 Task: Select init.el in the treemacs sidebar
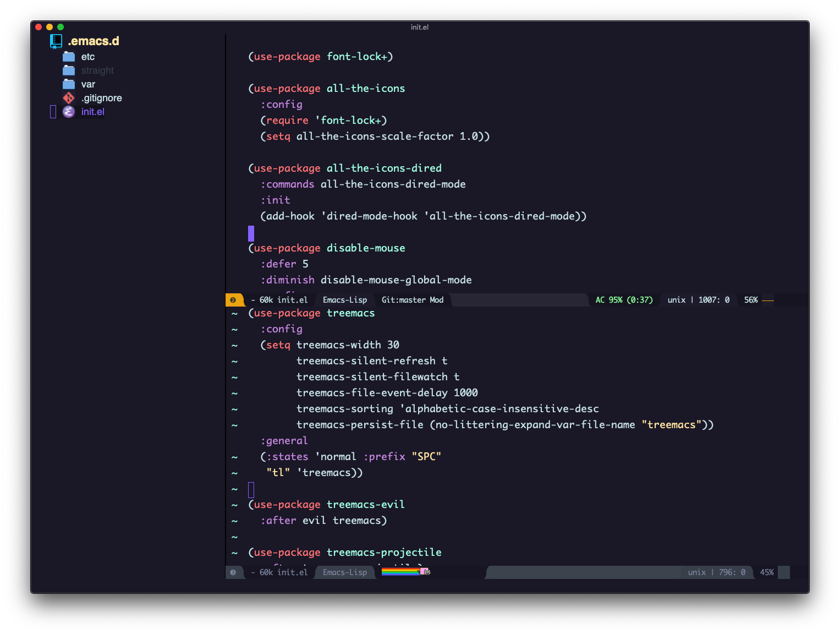click(x=92, y=112)
